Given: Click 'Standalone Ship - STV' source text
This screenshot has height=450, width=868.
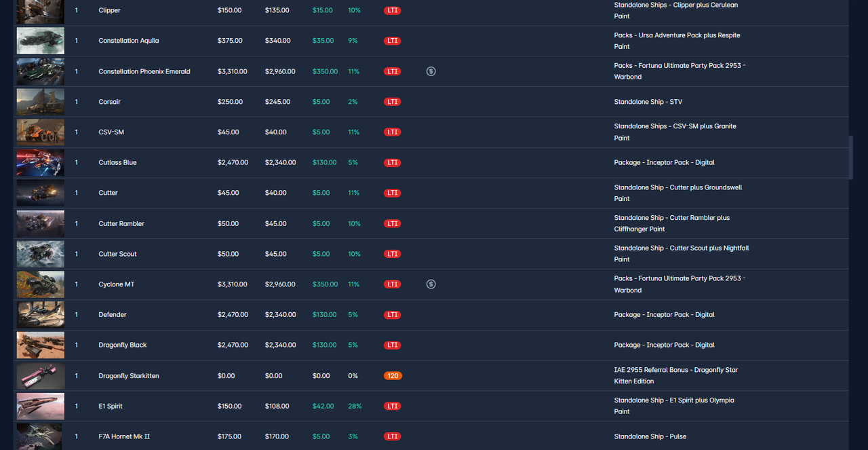Looking at the screenshot, I should click(648, 102).
